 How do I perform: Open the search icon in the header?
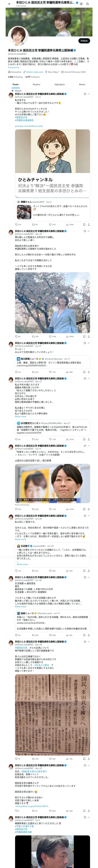(x=87, y=4)
